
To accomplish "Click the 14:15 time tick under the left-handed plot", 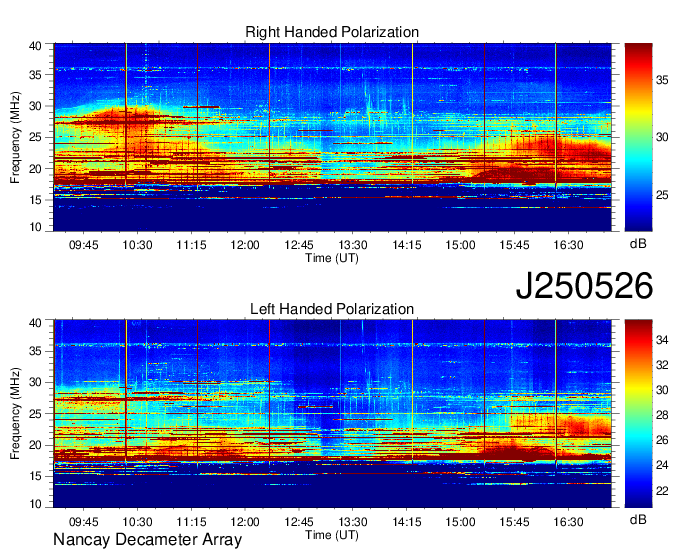I will click(x=407, y=521).
